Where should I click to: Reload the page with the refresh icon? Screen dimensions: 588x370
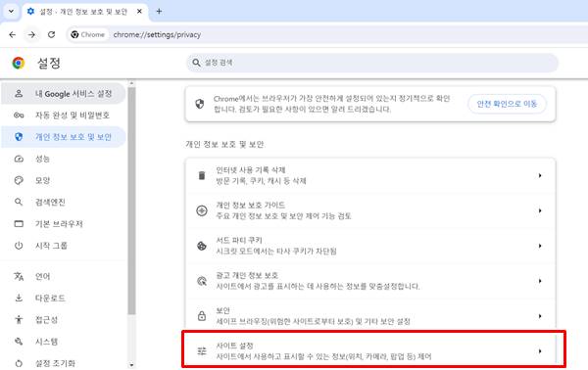[51, 34]
